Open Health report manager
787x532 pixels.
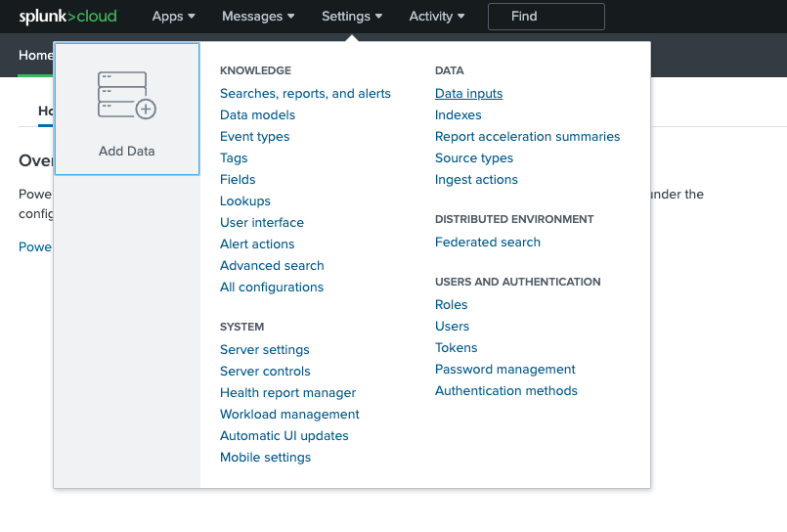click(x=287, y=393)
